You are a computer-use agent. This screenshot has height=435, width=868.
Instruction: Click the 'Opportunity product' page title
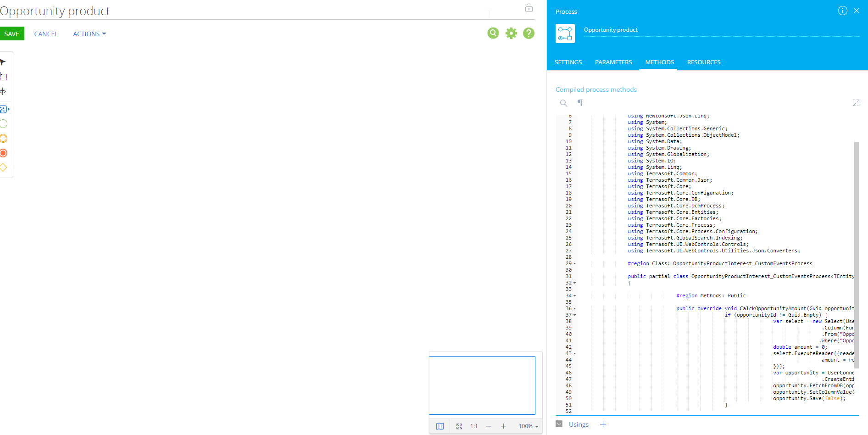point(55,11)
